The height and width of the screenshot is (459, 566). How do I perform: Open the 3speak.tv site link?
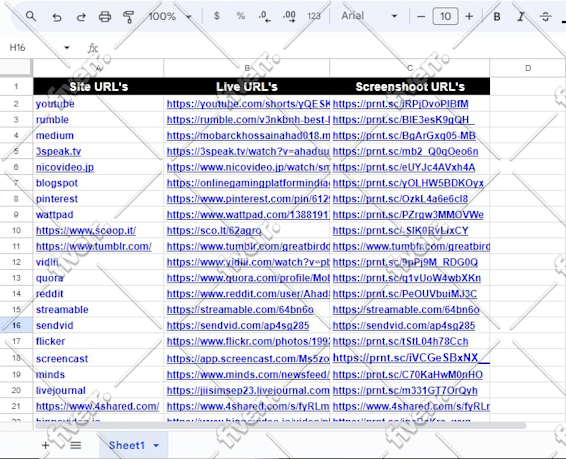(58, 152)
